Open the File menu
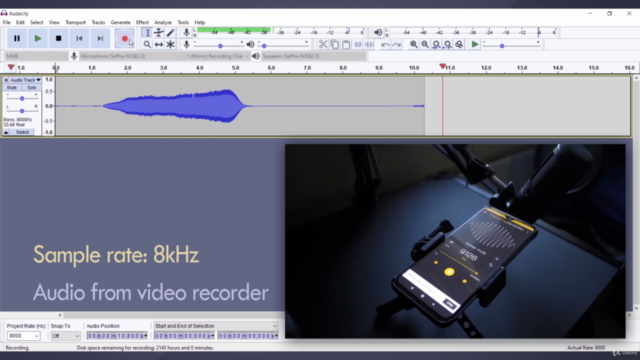This screenshot has height=360, width=640. (x=7, y=22)
